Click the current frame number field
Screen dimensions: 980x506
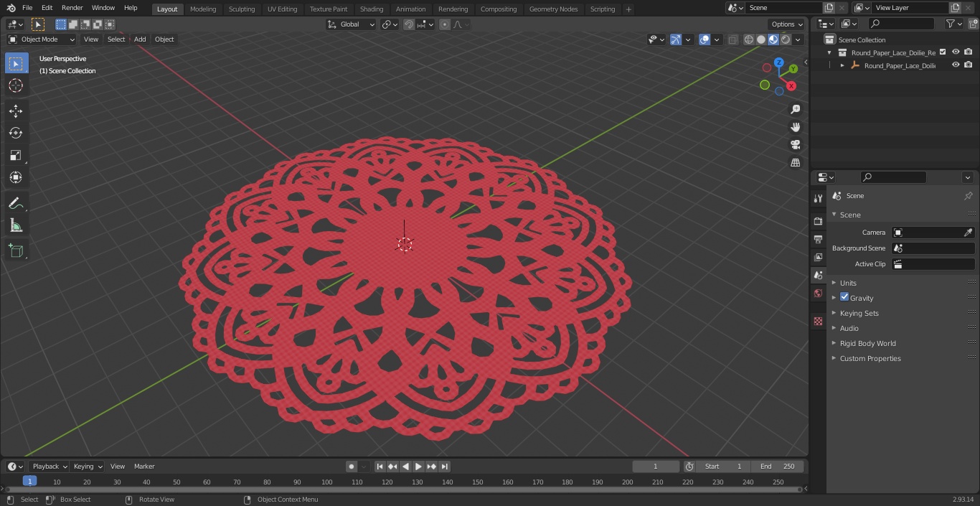[655, 467]
